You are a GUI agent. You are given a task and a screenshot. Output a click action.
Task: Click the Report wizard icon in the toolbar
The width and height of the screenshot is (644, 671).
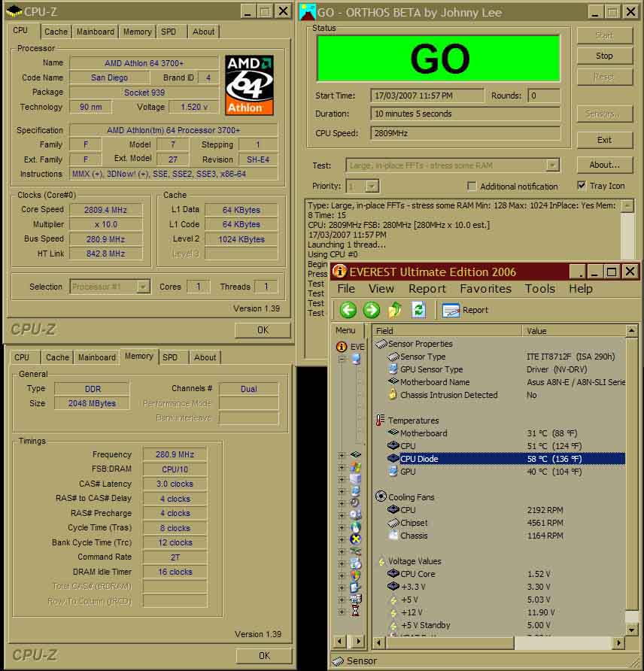coord(451,310)
